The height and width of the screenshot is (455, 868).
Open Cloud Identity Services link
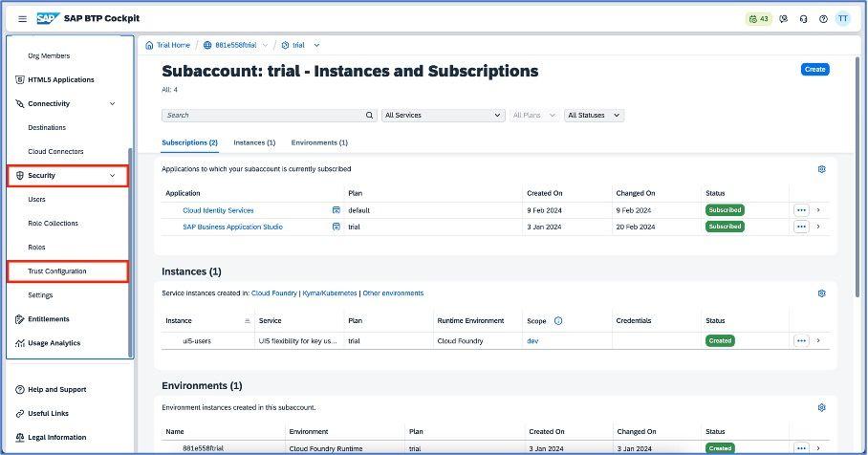218,210
